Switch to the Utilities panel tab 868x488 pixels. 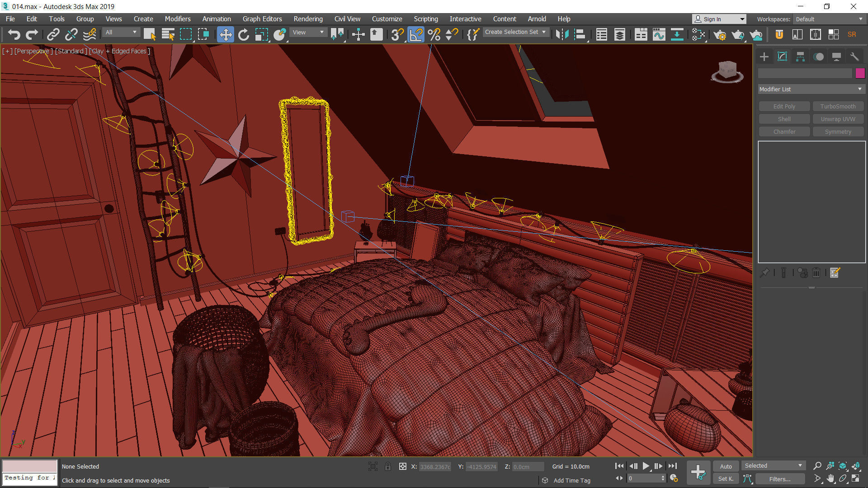click(x=854, y=56)
